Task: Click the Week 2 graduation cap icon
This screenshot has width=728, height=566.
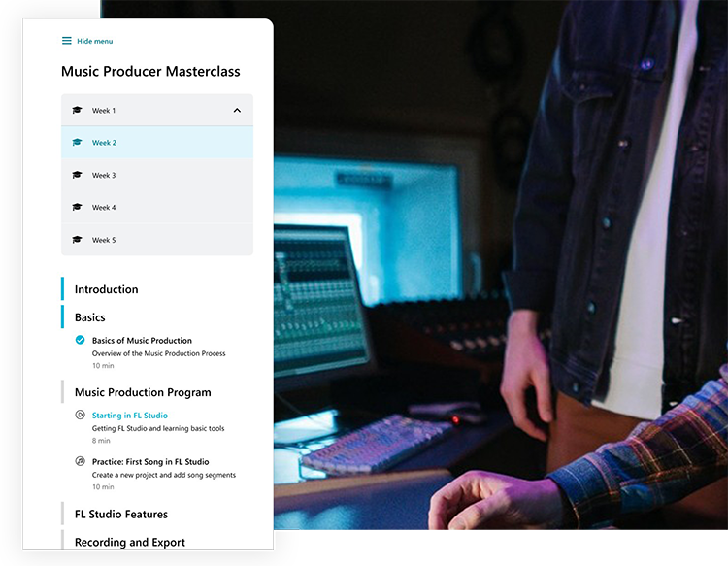Action: point(77,142)
